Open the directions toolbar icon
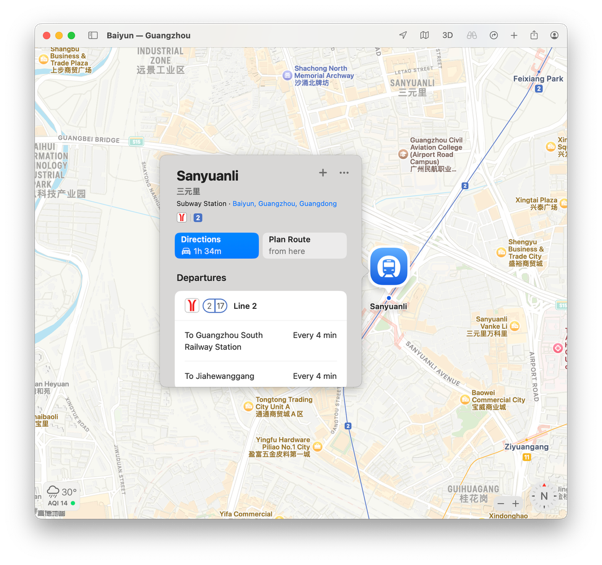 click(x=493, y=35)
